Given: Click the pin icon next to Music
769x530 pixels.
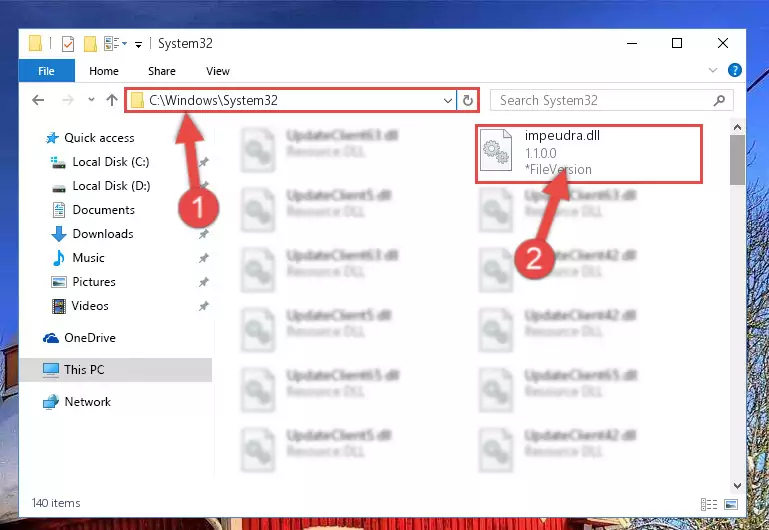Looking at the screenshot, I should click(x=204, y=258).
